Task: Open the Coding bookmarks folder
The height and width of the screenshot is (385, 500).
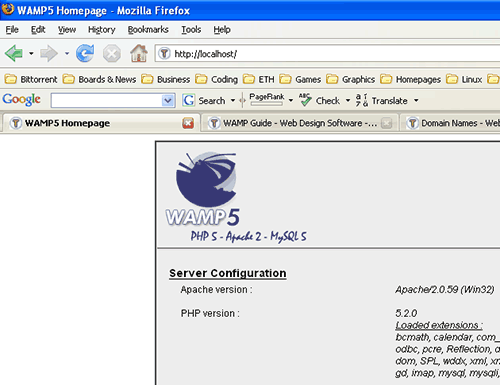Action: coord(216,79)
